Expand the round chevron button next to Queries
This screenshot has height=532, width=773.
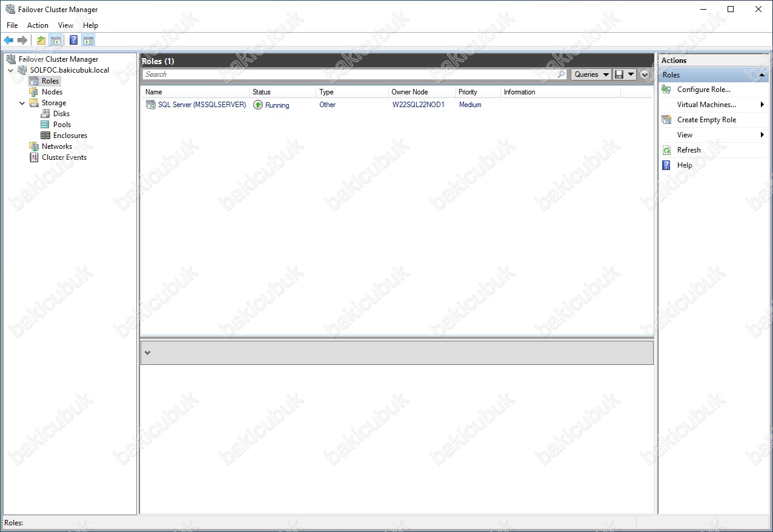tap(645, 74)
